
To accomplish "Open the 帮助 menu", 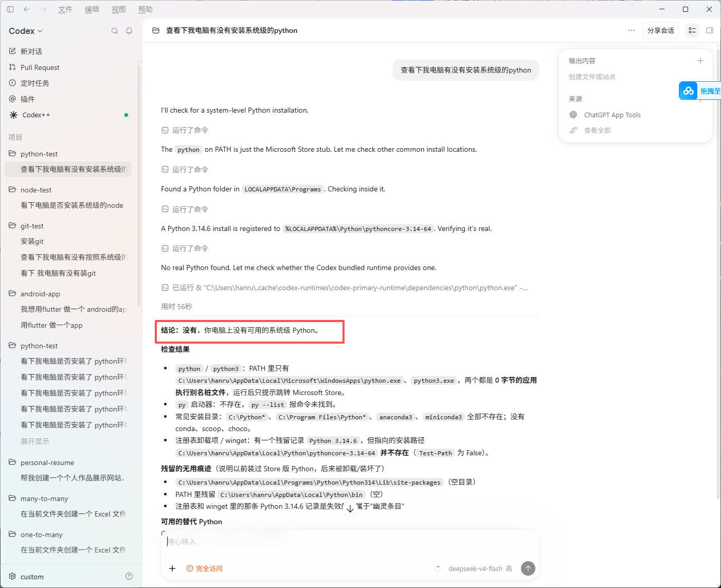I will tap(146, 9).
